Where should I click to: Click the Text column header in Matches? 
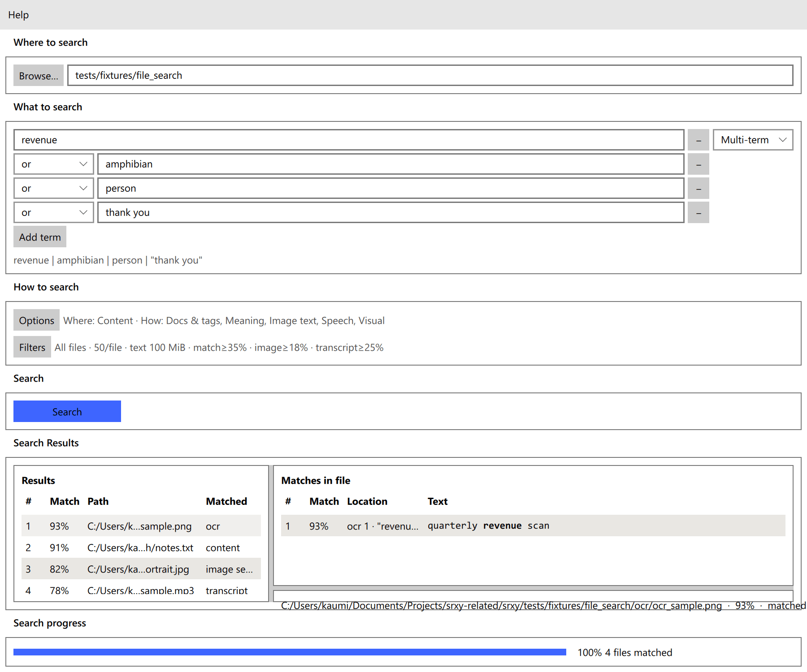coord(438,501)
